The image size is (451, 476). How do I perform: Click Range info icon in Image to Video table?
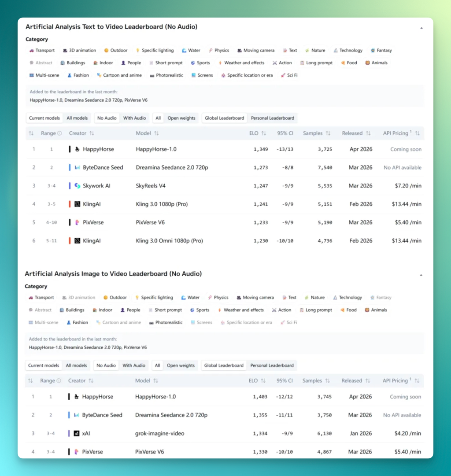tap(59, 381)
